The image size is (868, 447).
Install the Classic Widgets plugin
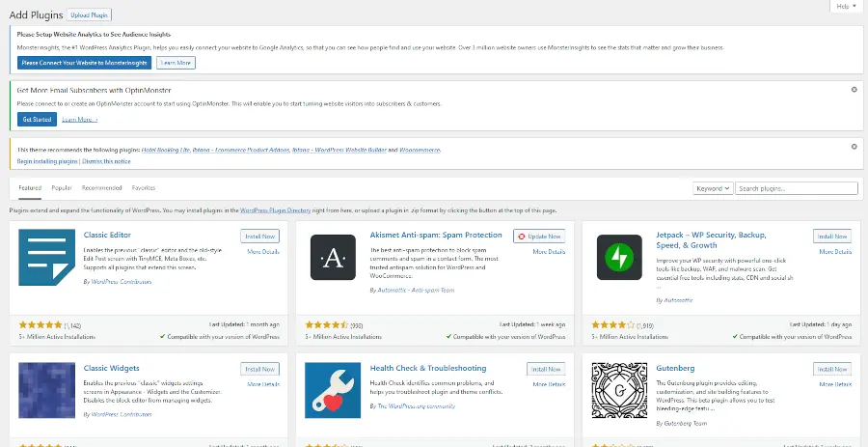tap(260, 369)
